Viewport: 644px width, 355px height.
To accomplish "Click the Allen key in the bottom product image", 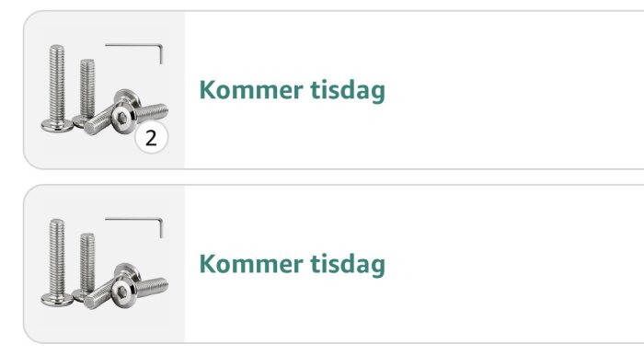I will click(134, 227).
